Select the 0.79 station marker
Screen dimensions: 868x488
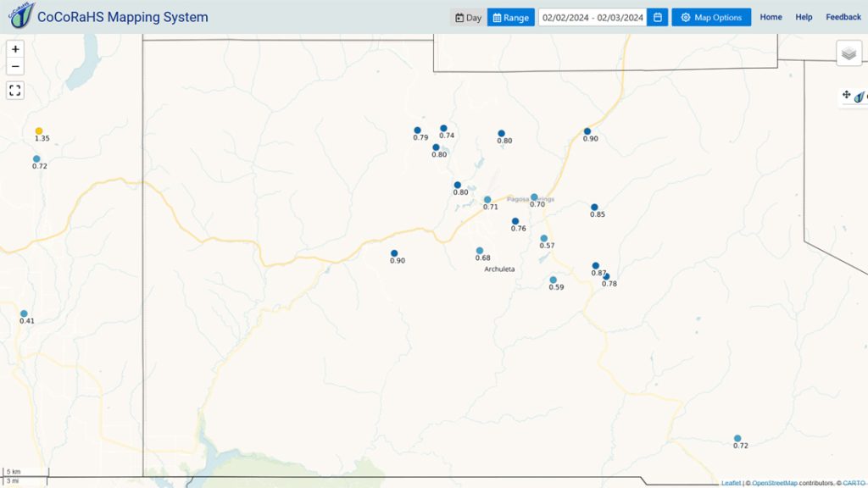point(417,130)
